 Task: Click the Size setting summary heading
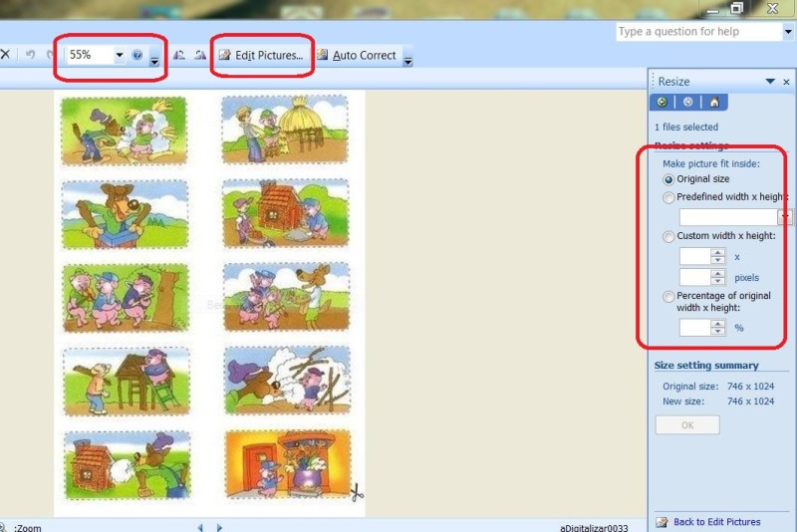click(x=706, y=366)
